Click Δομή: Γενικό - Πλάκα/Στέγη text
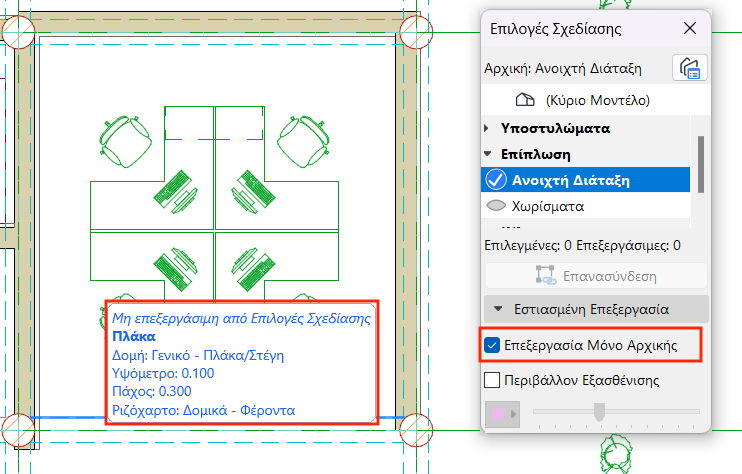 tap(198, 355)
